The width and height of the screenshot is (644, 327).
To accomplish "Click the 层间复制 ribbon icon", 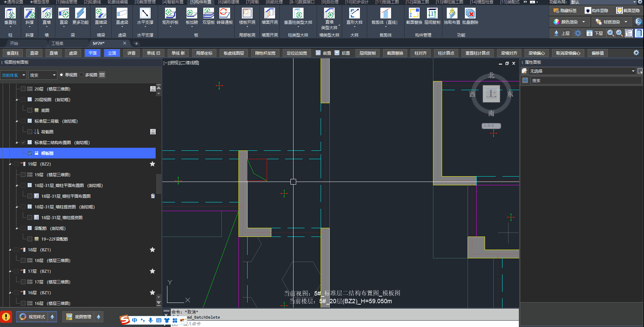I will (432, 14).
